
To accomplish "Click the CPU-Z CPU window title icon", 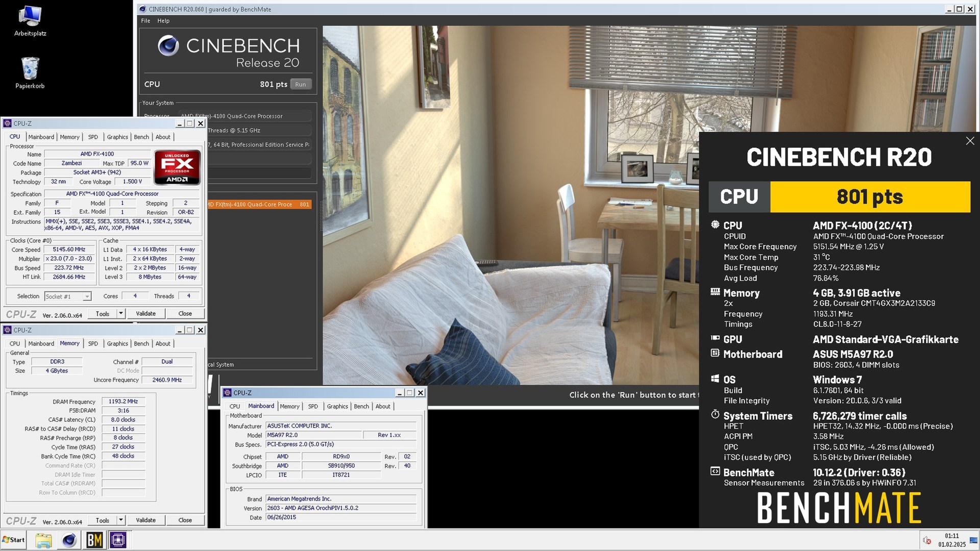I will coord(7,123).
